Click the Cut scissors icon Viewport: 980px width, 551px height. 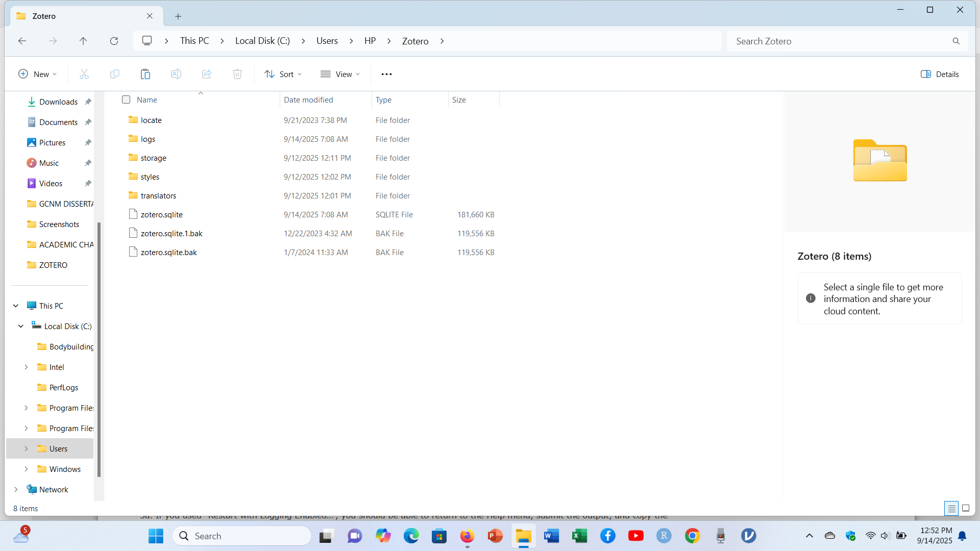[x=84, y=74]
